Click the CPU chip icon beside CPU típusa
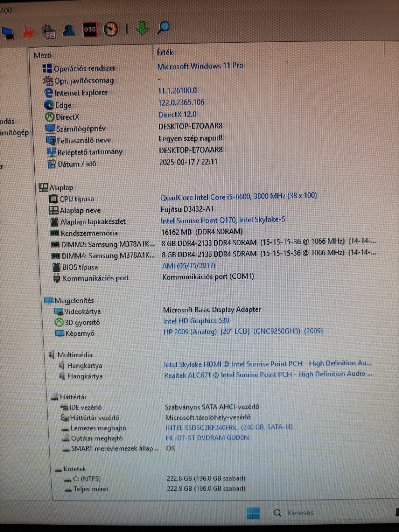Viewport: 399px width, 532px height. coord(53,199)
